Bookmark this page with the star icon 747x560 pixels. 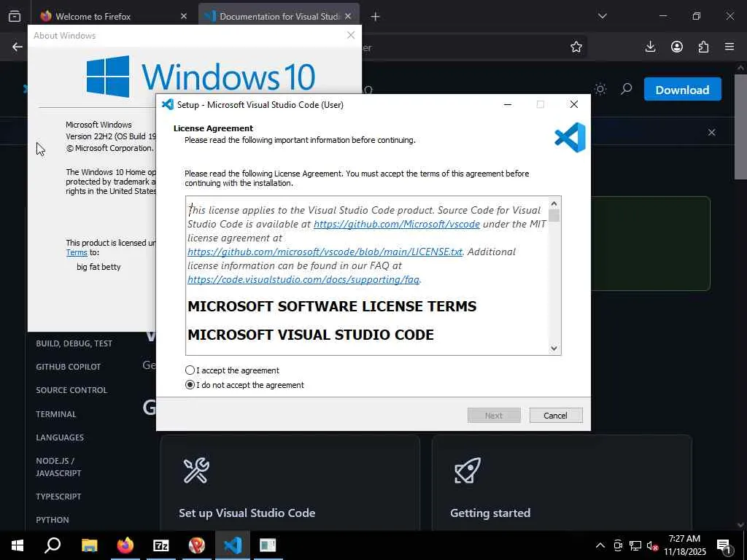(x=576, y=47)
